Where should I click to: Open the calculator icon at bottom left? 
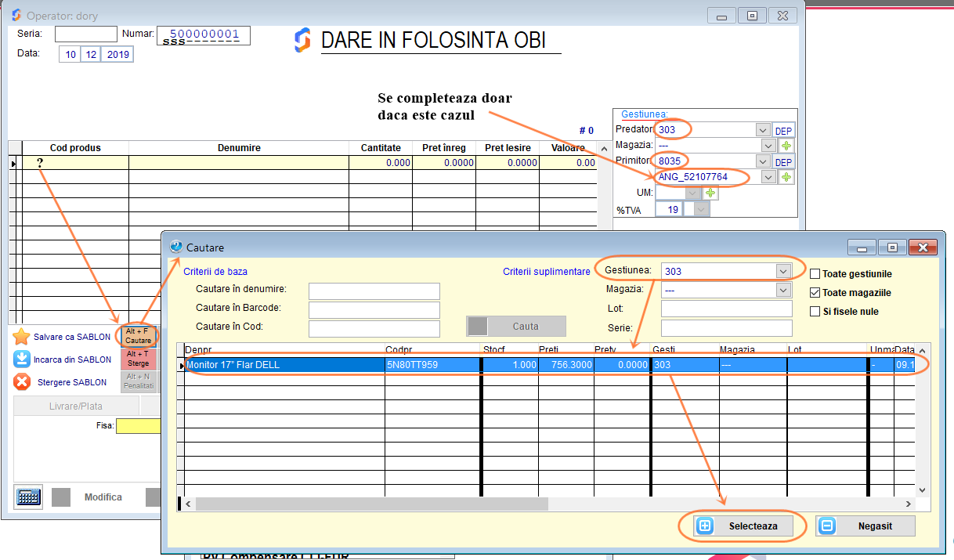pyautogui.click(x=27, y=497)
